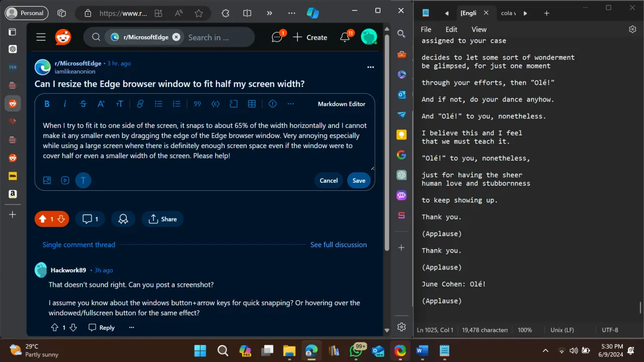Insert a table in the post editor

pos(252,104)
